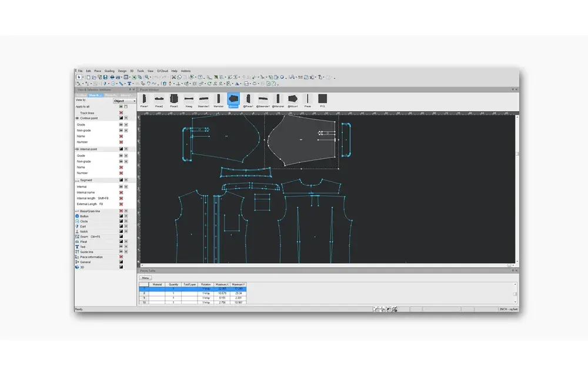Screen dimensions: 588x376
Task: Open dropdown arrow next to Notch row
Action: [x=126, y=231]
